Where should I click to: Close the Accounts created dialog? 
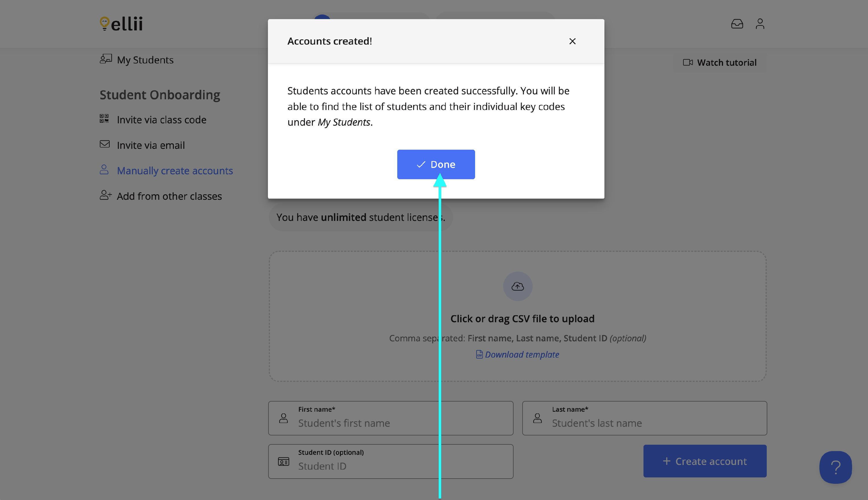[x=572, y=41]
